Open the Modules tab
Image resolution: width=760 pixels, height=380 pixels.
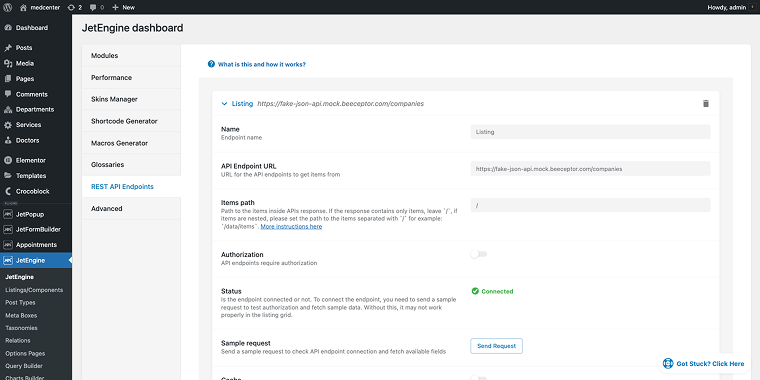click(131, 56)
